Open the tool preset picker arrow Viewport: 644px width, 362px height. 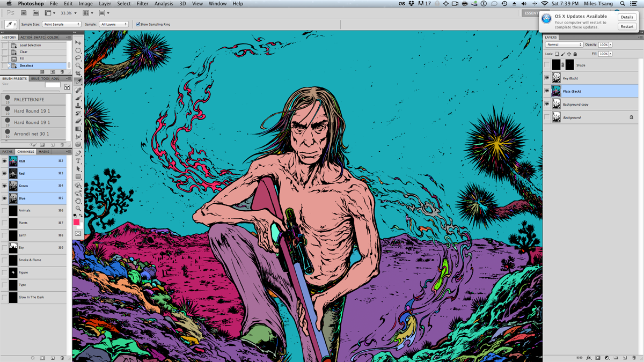click(15, 24)
